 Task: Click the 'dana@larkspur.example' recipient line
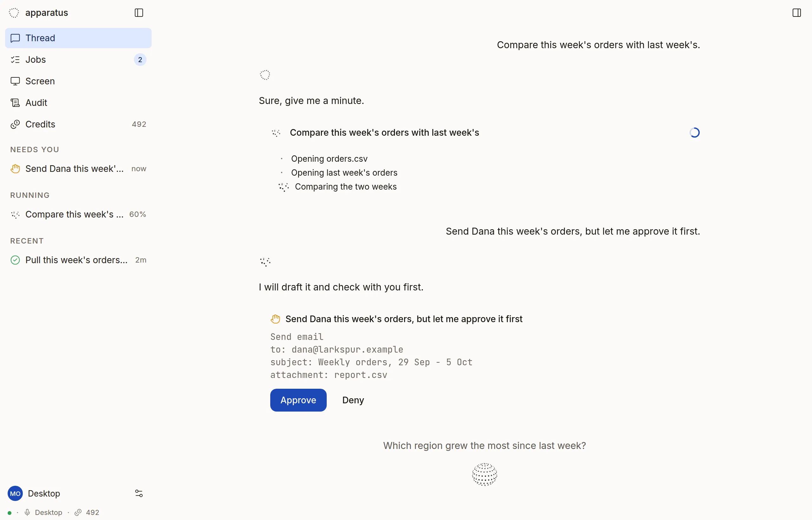click(x=337, y=349)
